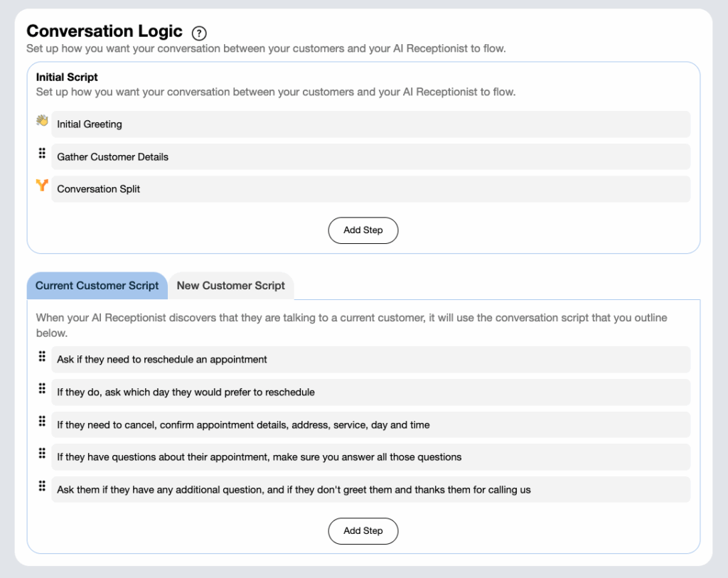Grab the drag handle for Gather Customer Details
The image size is (728, 578).
point(42,153)
